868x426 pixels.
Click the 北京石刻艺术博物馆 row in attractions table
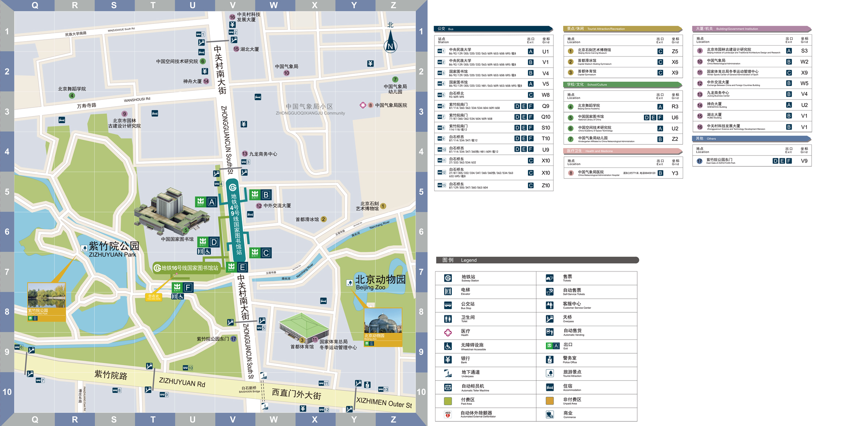pos(623,51)
